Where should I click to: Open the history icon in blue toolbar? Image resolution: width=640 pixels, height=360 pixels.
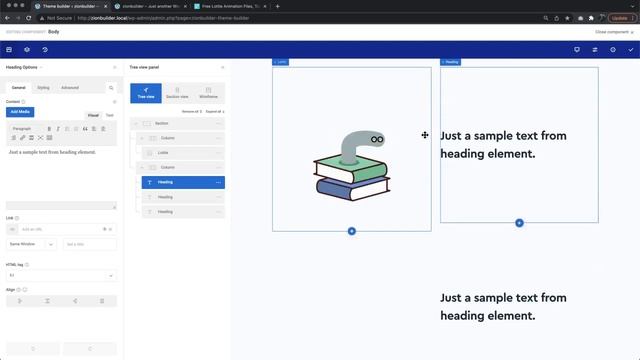point(45,49)
